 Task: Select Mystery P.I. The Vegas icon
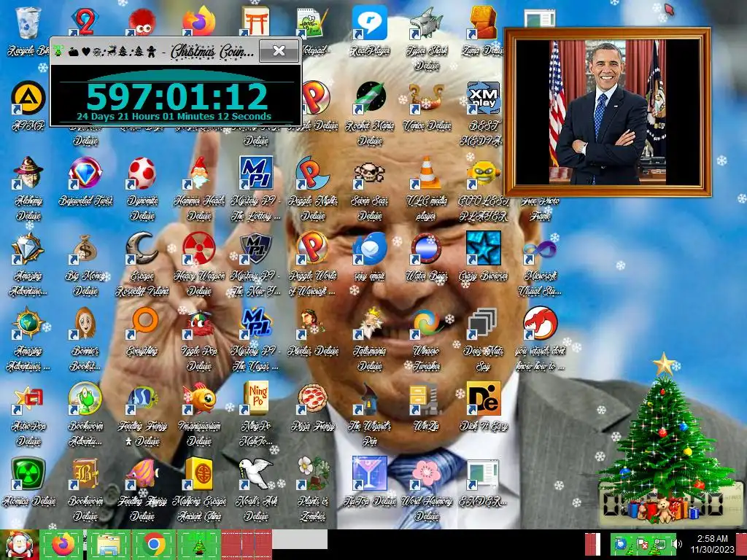pyautogui.click(x=256, y=323)
